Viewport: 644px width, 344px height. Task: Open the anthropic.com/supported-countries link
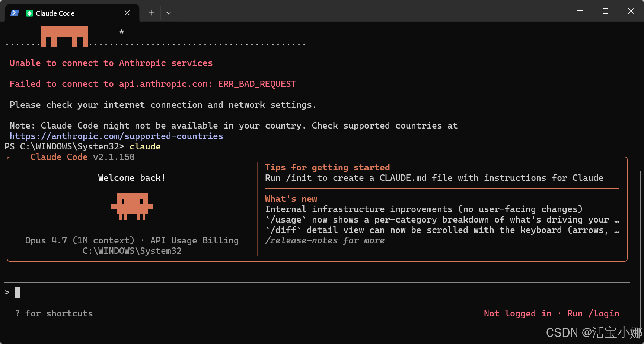117,136
